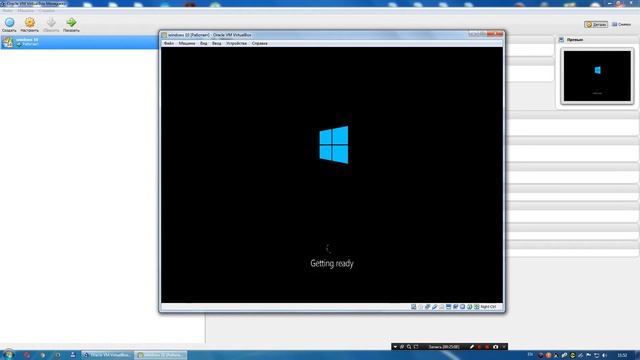Click video capture icon in VM status bar
The height and width of the screenshot is (360, 640).
[456, 307]
